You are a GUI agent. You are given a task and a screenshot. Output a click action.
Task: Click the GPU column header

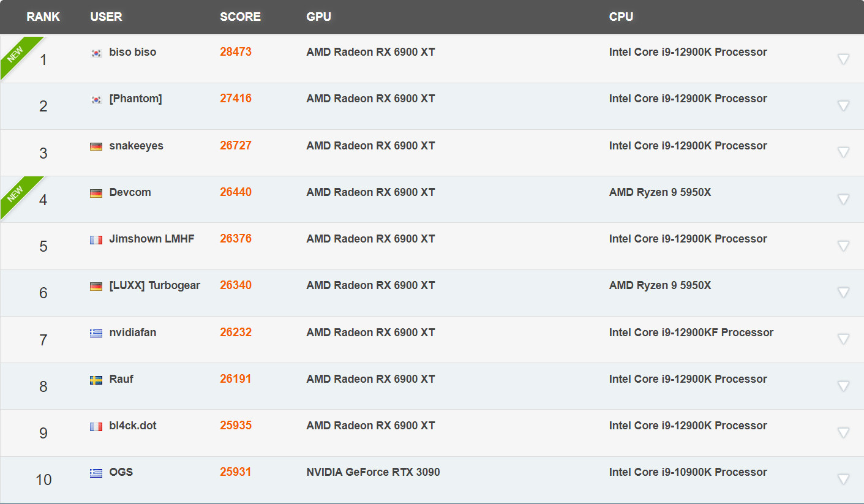[x=318, y=17]
